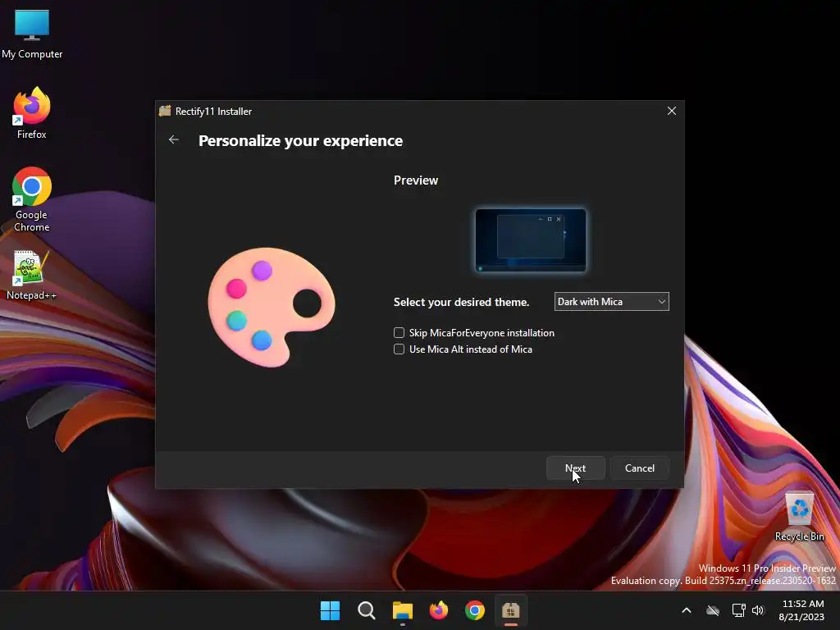Enable Skip MicaForEveryone installation
Viewport: 840px width, 630px height.
(399, 333)
